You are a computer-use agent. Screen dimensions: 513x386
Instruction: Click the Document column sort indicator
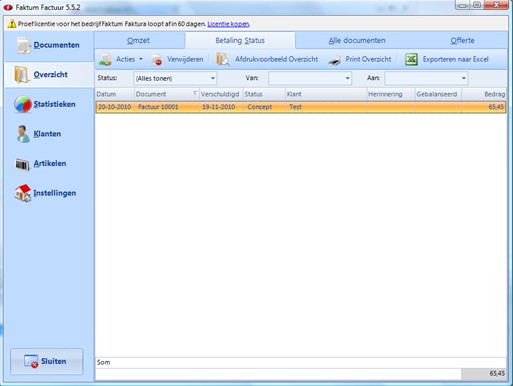tap(195, 93)
